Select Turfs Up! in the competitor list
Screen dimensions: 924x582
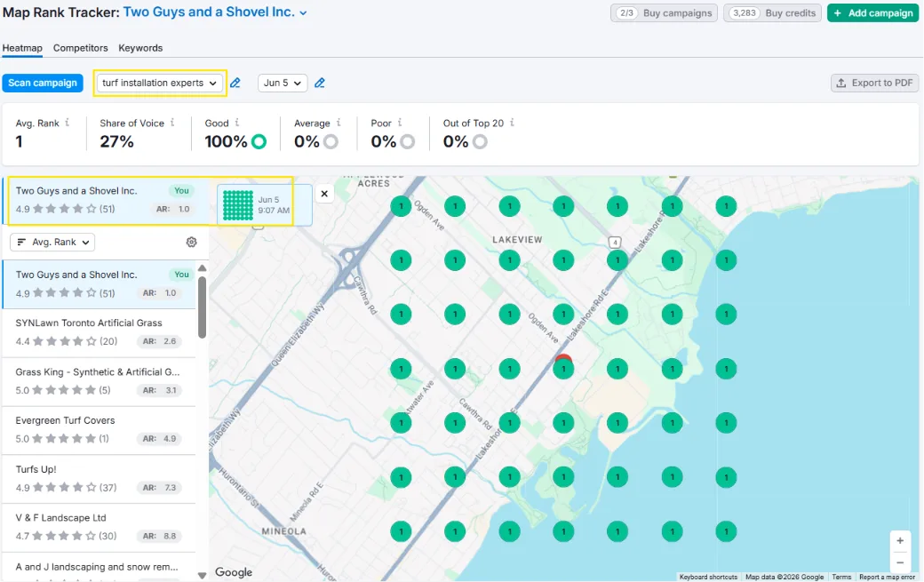(99, 479)
